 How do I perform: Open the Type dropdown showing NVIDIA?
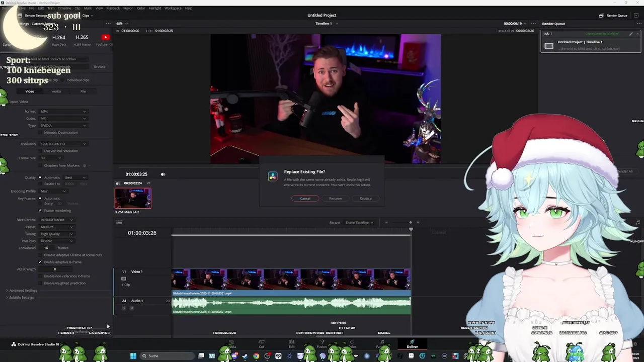[63, 126]
